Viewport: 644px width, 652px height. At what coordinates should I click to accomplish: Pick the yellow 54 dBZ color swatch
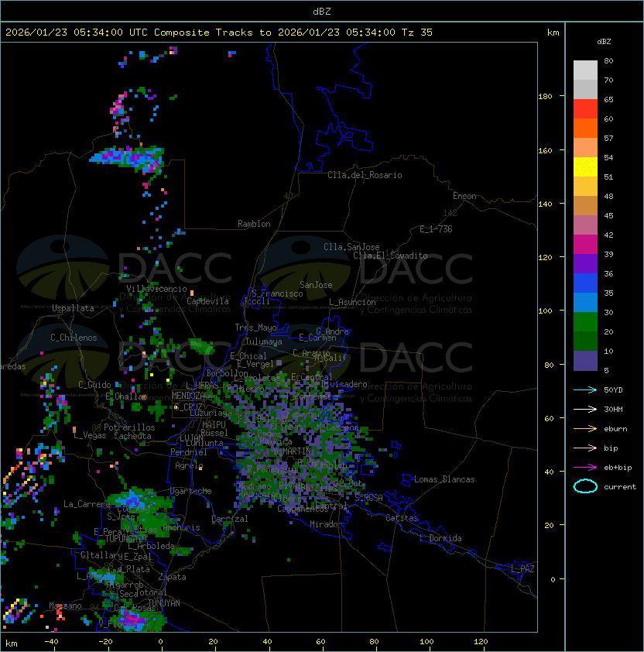point(585,166)
